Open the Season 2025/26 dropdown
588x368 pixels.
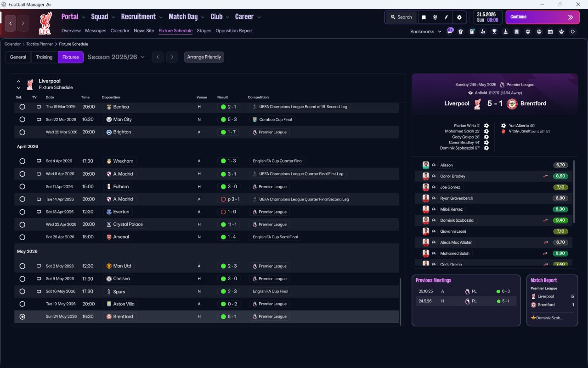click(x=116, y=57)
